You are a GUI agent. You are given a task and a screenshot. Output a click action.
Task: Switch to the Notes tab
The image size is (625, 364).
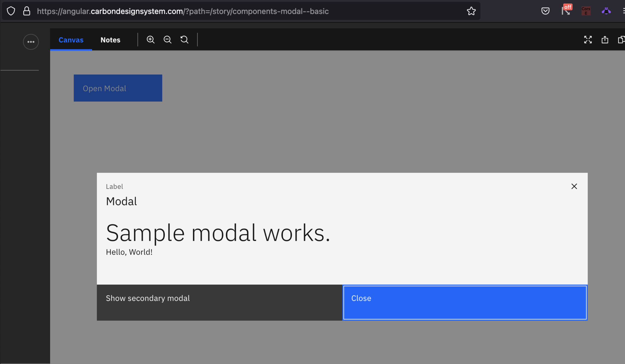click(x=110, y=40)
